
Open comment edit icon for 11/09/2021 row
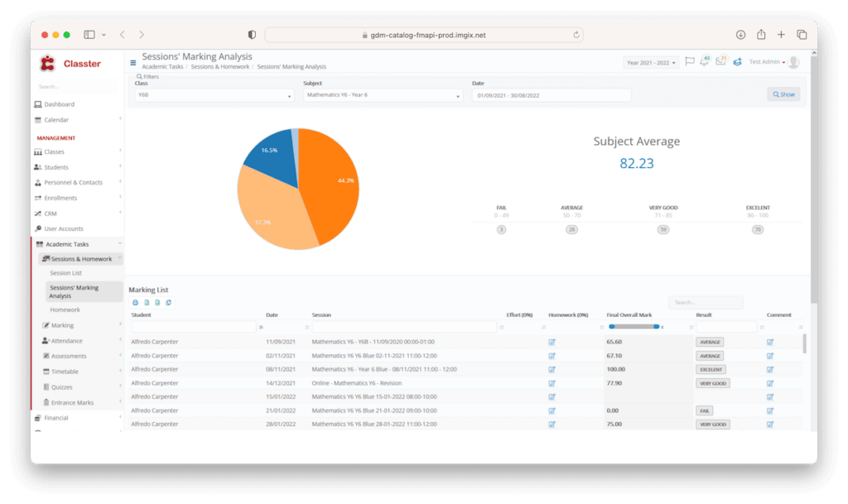point(769,342)
